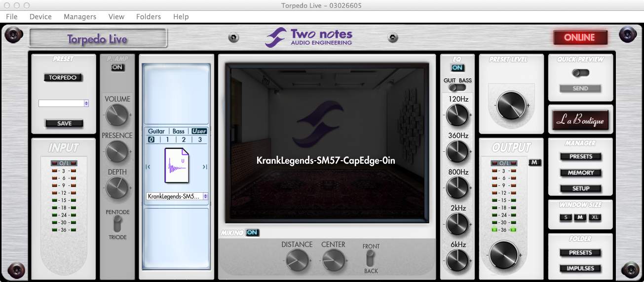
Task: Toggle the Miking ON button
Action: (253, 232)
